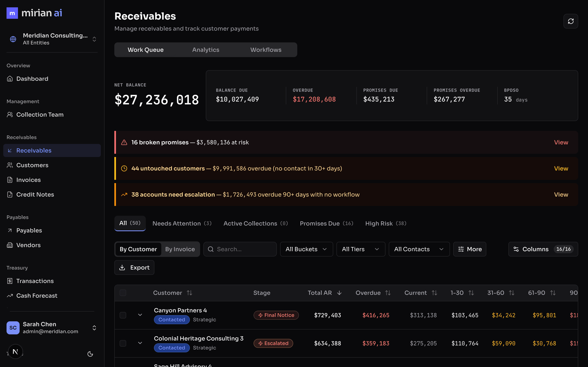
Task: Click the refresh icon at top right
Action: pos(570,21)
